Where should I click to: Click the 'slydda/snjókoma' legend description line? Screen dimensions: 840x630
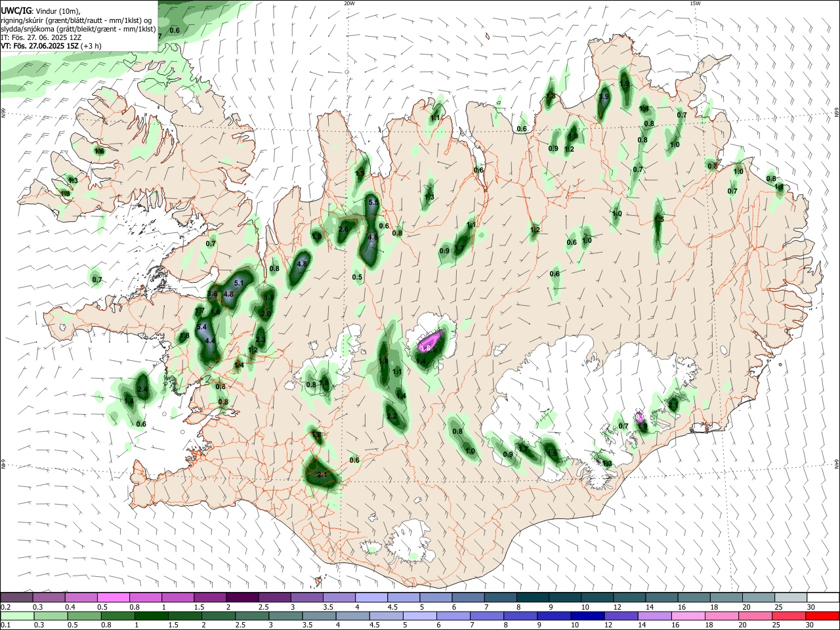[78, 29]
